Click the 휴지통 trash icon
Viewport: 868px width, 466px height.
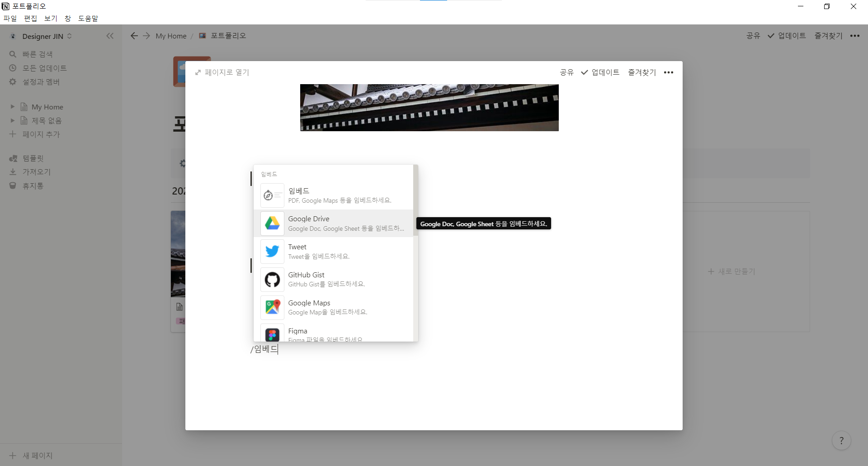13,185
